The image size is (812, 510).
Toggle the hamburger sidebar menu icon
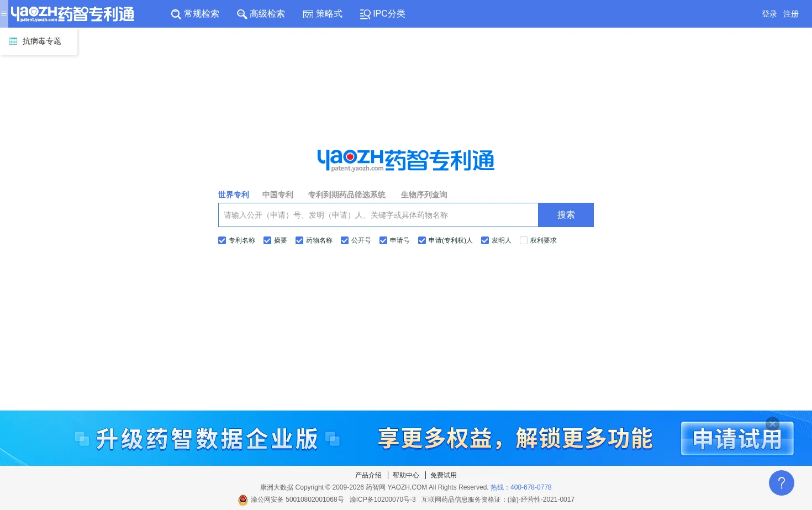[x=4, y=14]
